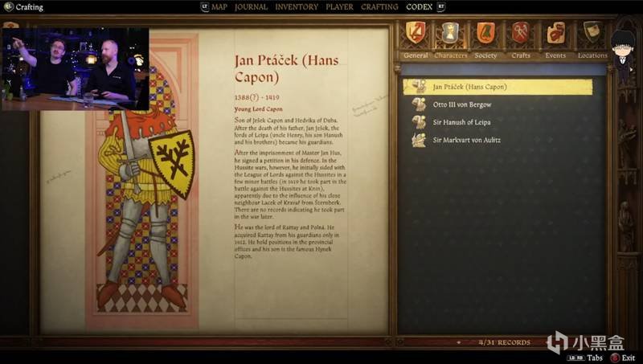Open the JOURNAL tab
This screenshot has width=643, height=364.
(x=251, y=7)
